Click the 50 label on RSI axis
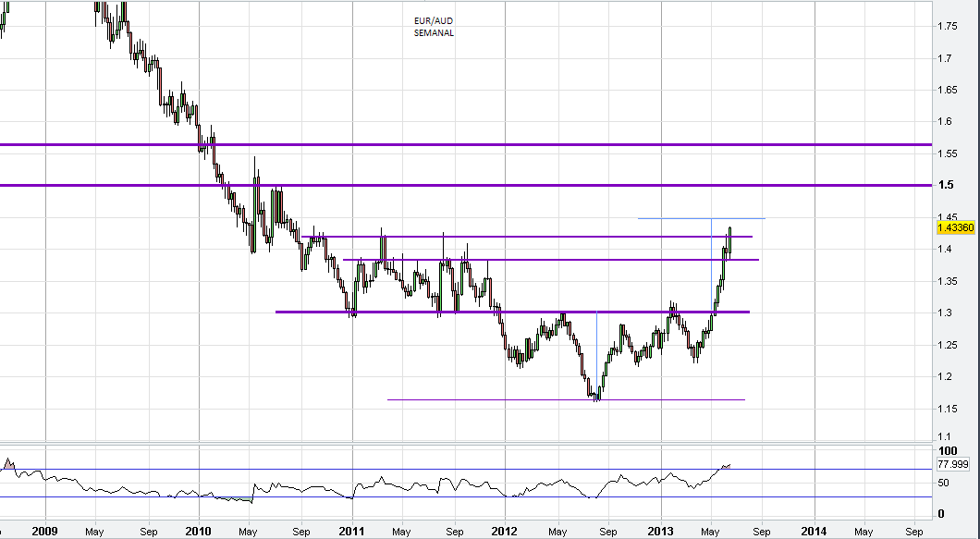 [945, 483]
